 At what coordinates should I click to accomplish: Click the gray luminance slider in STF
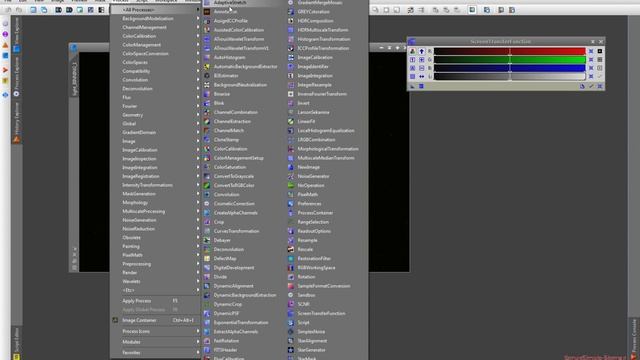tap(509, 76)
